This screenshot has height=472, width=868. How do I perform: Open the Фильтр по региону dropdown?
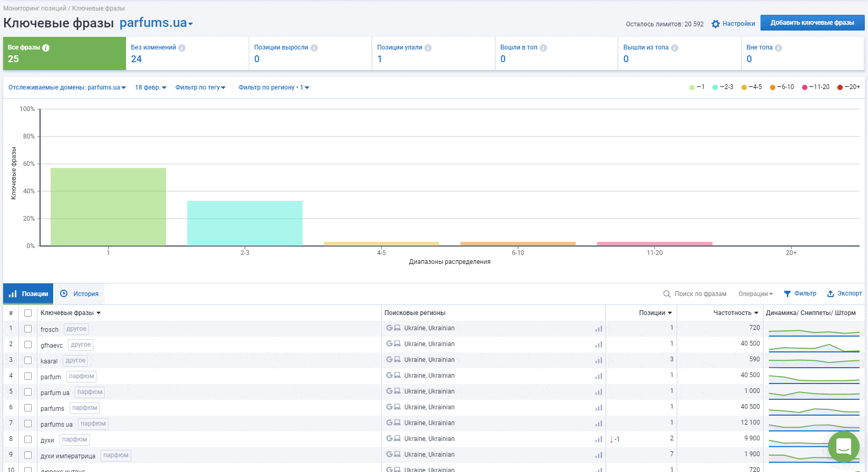pyautogui.click(x=274, y=87)
